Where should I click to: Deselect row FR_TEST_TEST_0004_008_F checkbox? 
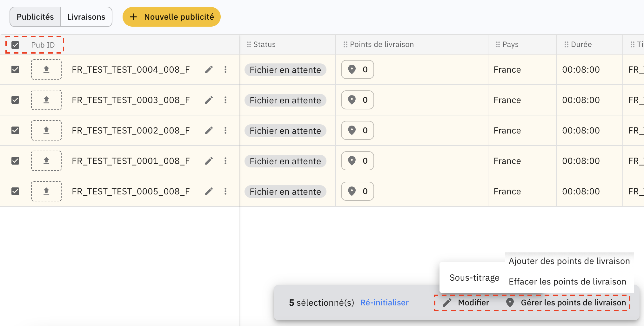click(x=15, y=69)
